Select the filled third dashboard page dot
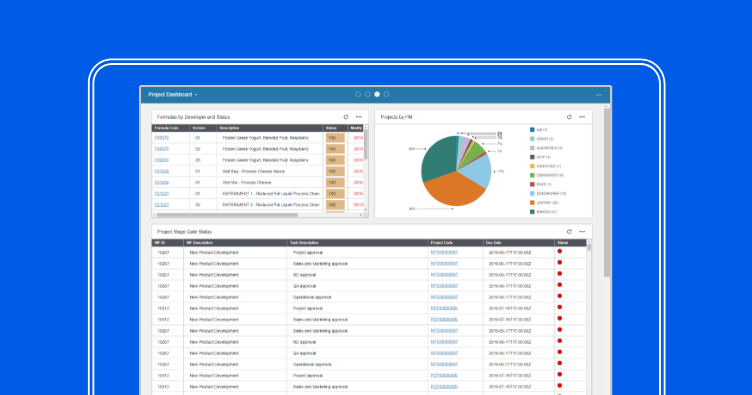This screenshot has width=752, height=395. [377, 94]
